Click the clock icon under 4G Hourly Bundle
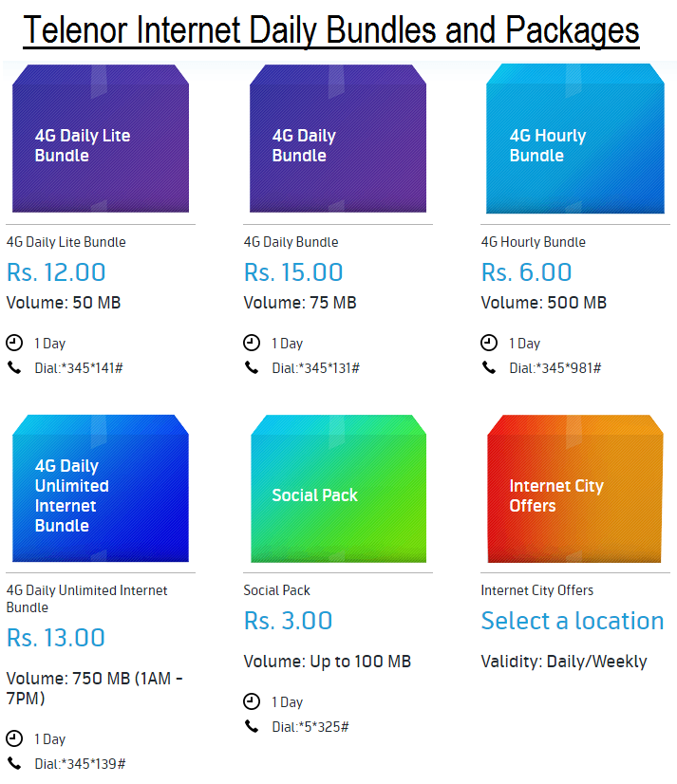Image resolution: width=677 pixels, height=784 pixels. (489, 343)
